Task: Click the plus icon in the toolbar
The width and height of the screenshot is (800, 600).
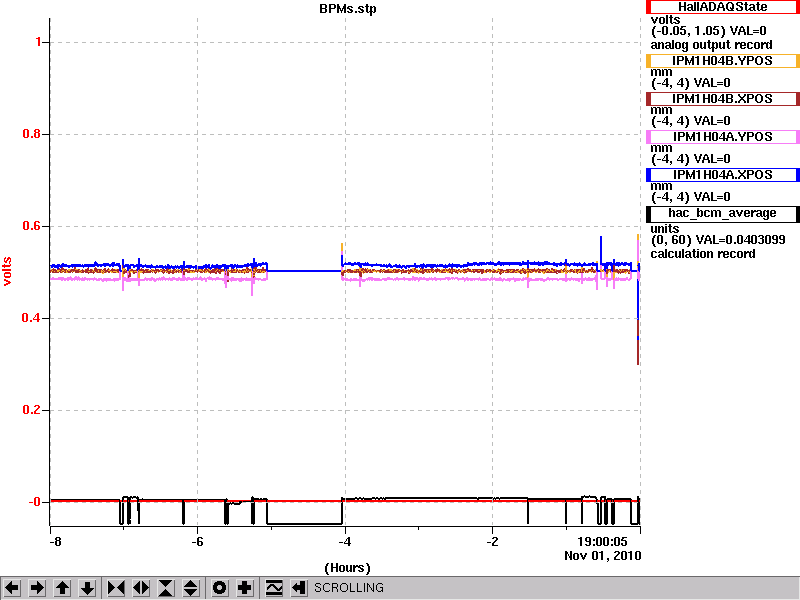Action: (244, 588)
